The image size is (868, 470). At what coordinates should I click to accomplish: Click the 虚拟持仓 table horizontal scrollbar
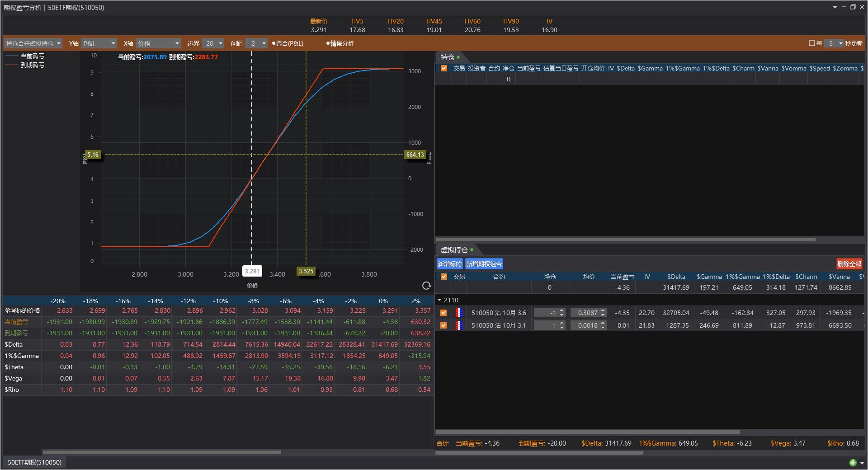(x=588, y=432)
